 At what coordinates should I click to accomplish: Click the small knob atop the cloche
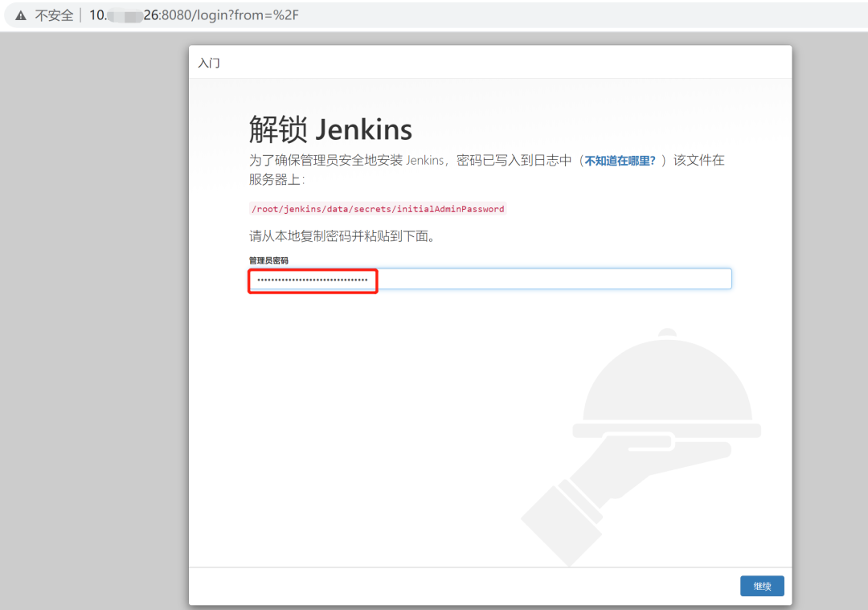click(667, 333)
